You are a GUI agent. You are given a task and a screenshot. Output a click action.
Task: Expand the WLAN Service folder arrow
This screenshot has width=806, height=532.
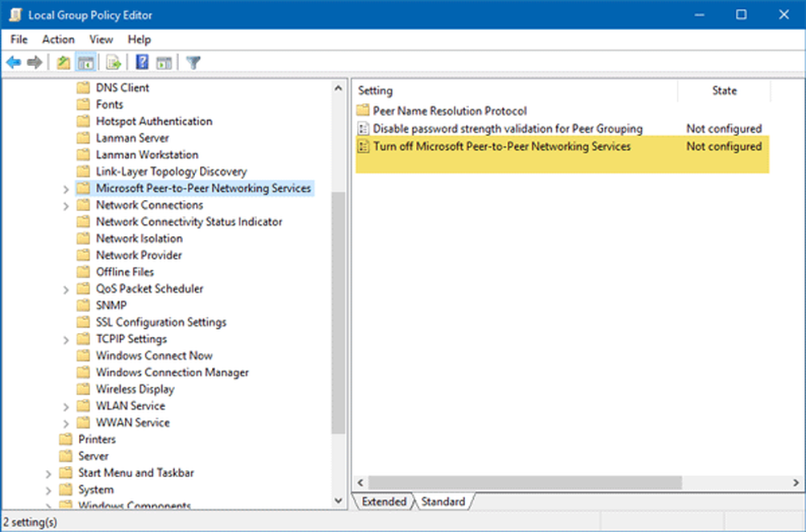[65, 407]
